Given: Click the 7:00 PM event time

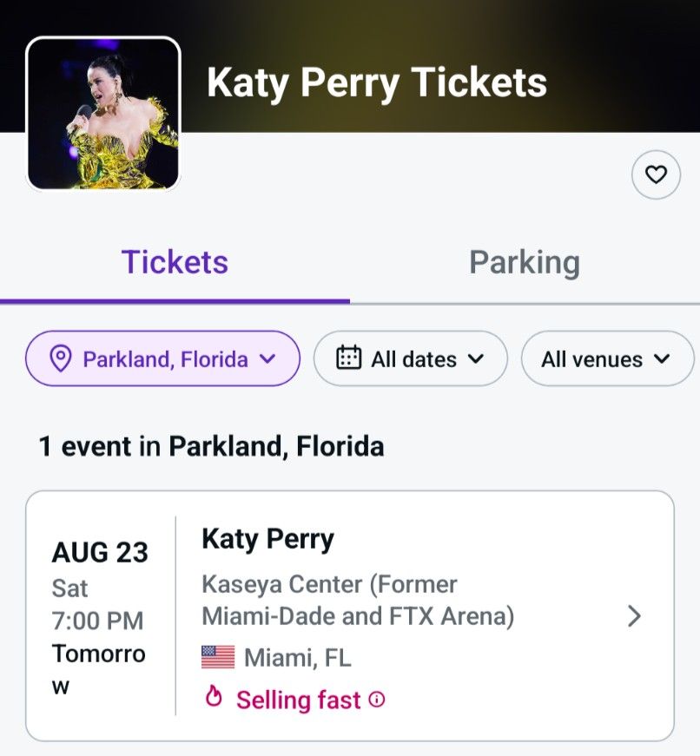Looking at the screenshot, I should (x=97, y=621).
